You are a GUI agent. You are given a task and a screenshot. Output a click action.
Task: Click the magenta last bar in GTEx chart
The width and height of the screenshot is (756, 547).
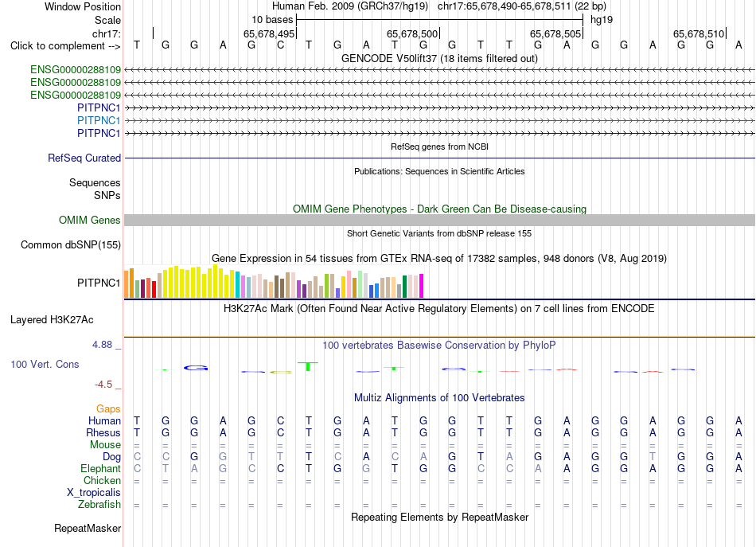click(422, 286)
